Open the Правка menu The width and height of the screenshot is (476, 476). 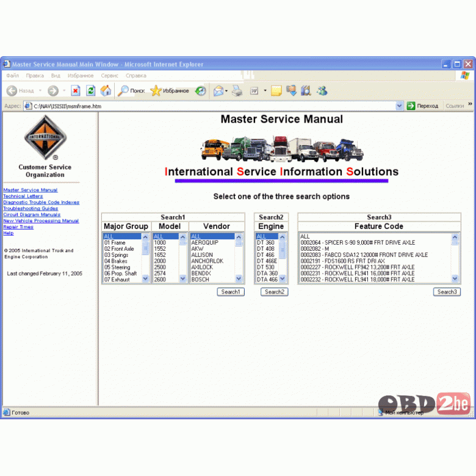click(x=35, y=75)
